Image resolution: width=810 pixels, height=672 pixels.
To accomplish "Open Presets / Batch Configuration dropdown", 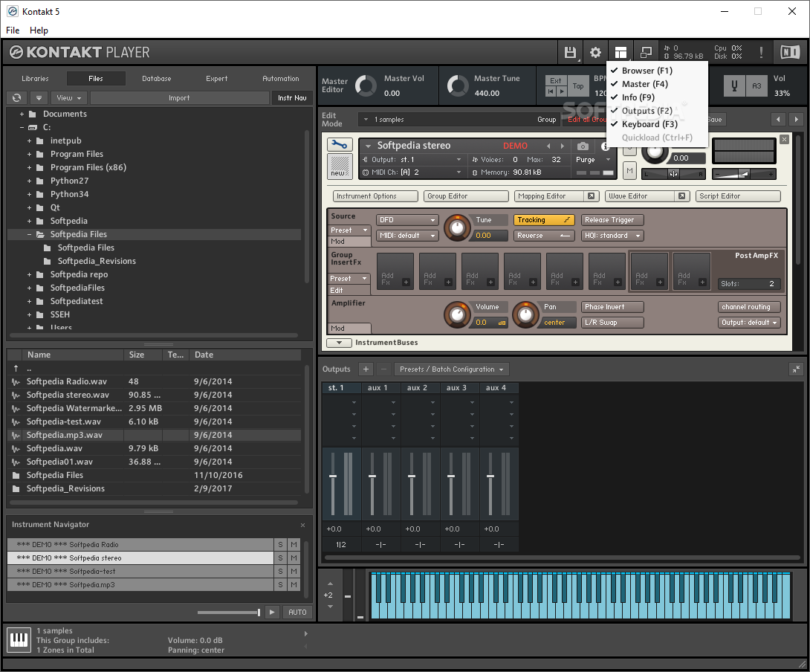I will pos(452,369).
